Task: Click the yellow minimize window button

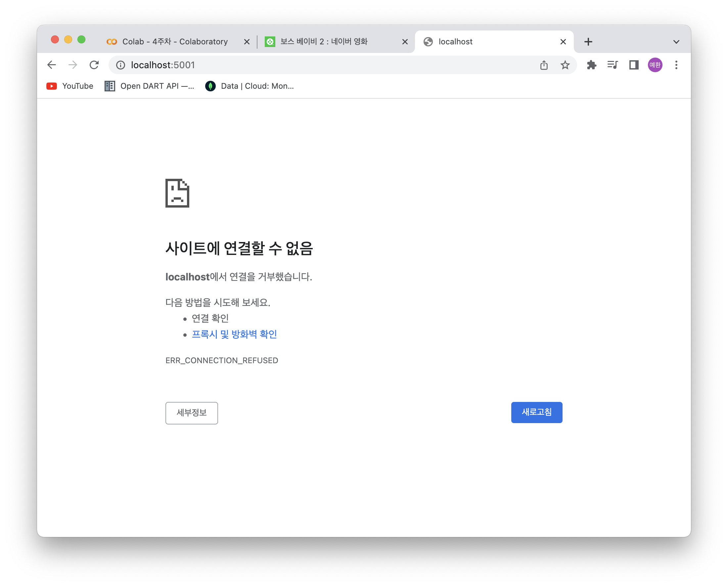Action: coord(68,39)
